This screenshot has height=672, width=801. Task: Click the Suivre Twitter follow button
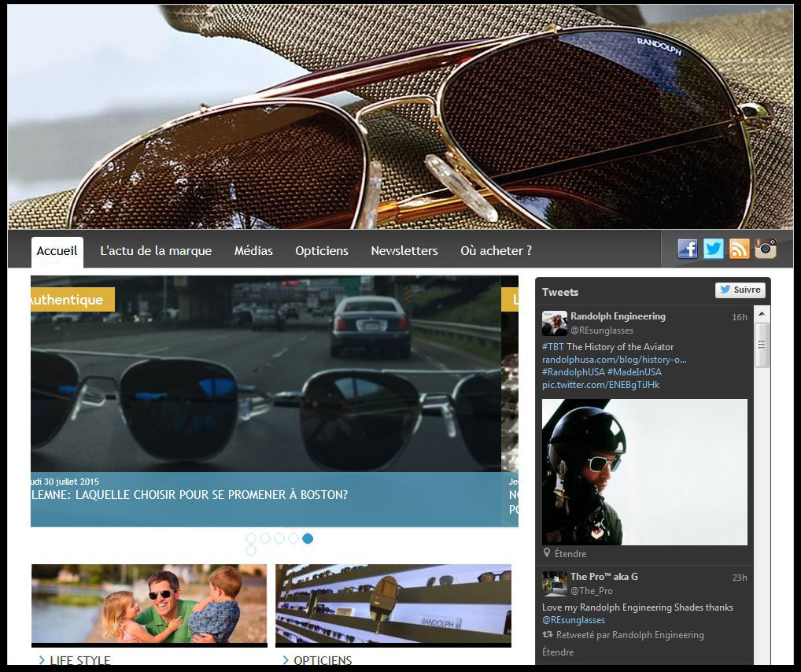(x=740, y=290)
